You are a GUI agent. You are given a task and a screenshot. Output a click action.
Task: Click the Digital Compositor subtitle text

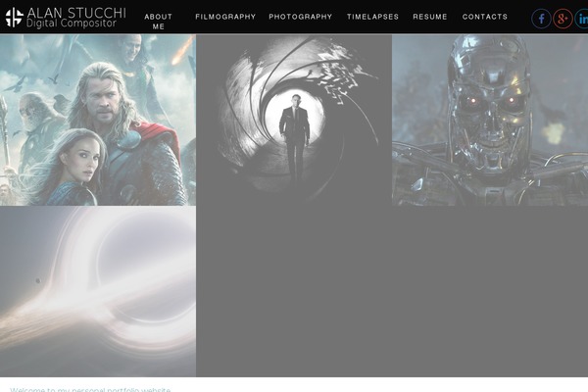click(x=72, y=24)
